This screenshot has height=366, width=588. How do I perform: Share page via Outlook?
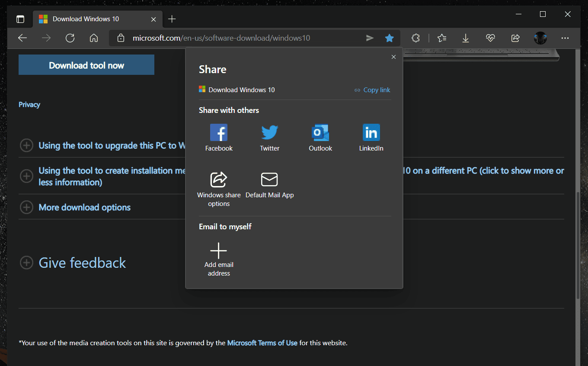[320, 138]
